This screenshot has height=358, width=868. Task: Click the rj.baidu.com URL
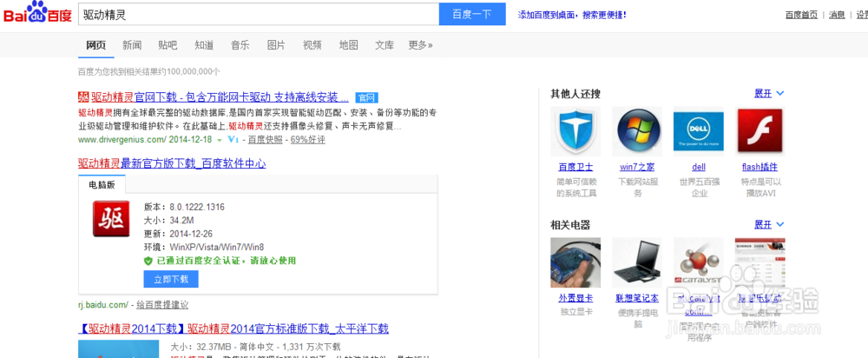[103, 304]
